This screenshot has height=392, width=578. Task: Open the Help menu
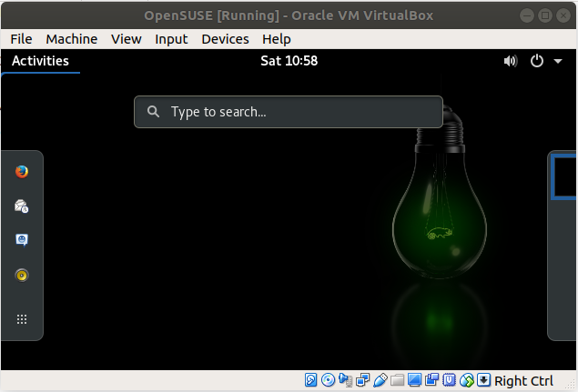277,39
